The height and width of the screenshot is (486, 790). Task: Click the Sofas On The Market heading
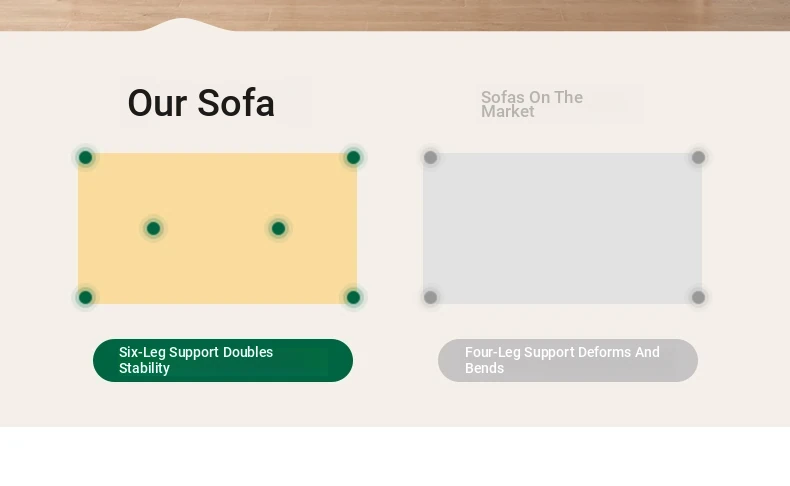pos(532,104)
